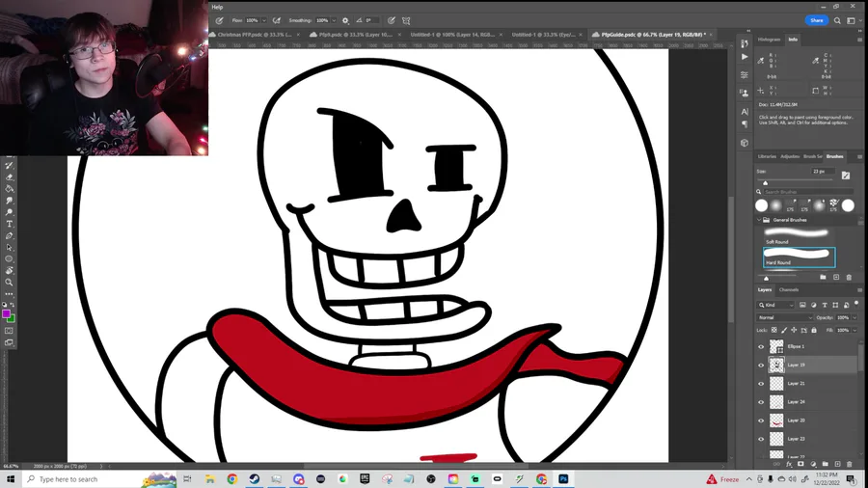Viewport: 868px width, 488px height.
Task: Open smoothing options gear
Action: point(345,20)
